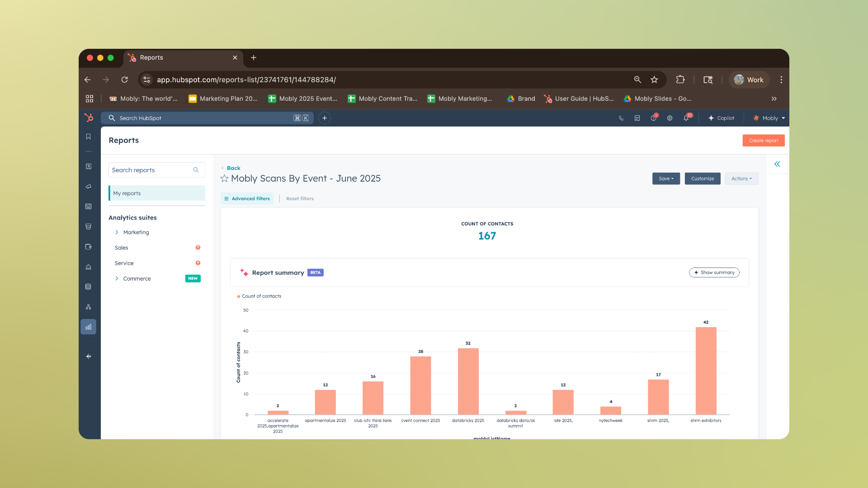Select the Marketing megaphone icon
The image size is (868, 488).
pyautogui.click(x=89, y=186)
